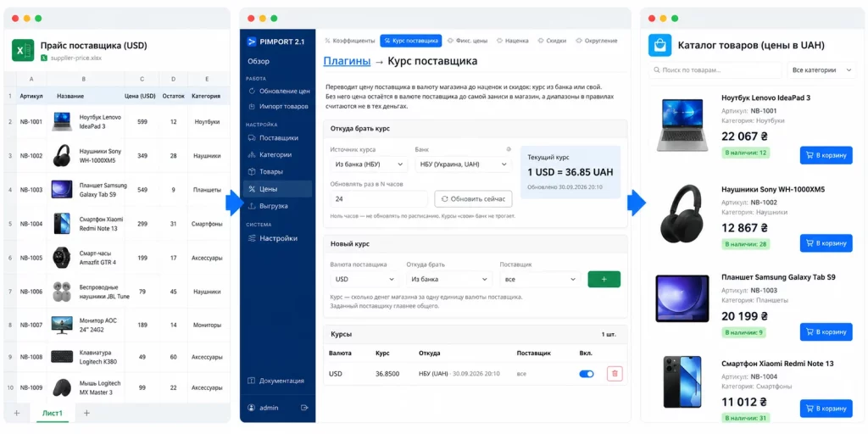Open Обновление цен in sidebar
The width and height of the screenshot is (868, 434).
(x=278, y=91)
